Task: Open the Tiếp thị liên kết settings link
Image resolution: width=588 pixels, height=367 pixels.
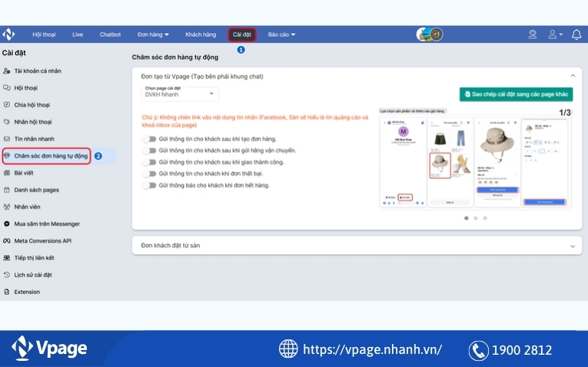Action: point(34,258)
